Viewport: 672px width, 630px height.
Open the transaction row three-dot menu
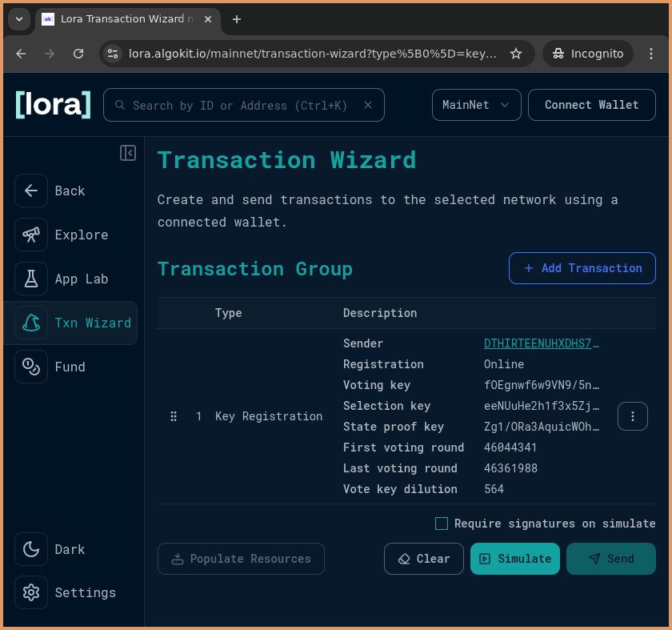[x=633, y=416]
